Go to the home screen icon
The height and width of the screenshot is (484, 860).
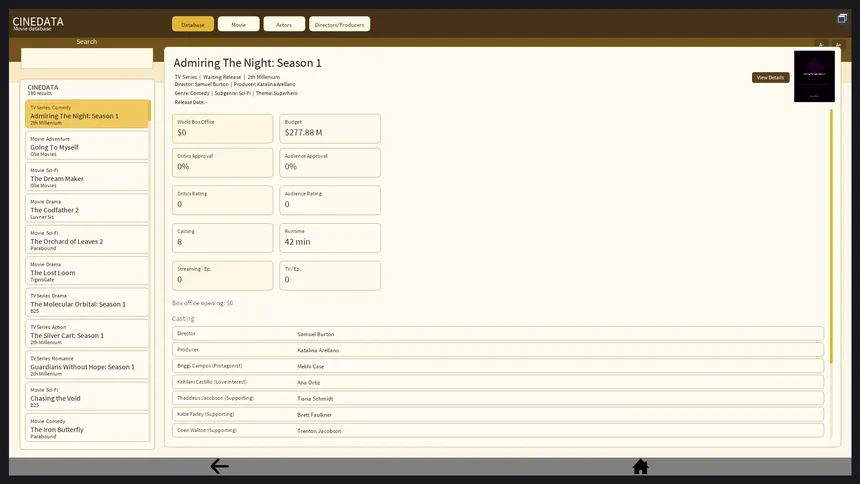click(x=640, y=466)
